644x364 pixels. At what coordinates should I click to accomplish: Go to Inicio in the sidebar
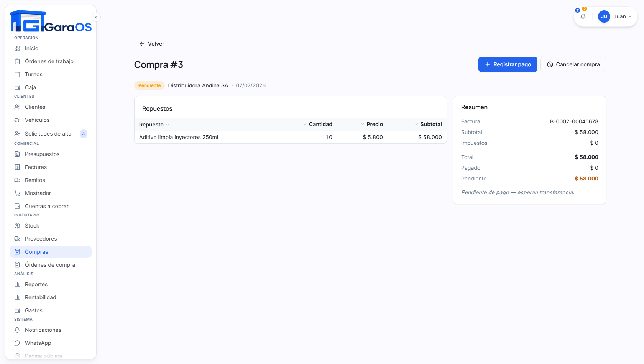[51, 48]
